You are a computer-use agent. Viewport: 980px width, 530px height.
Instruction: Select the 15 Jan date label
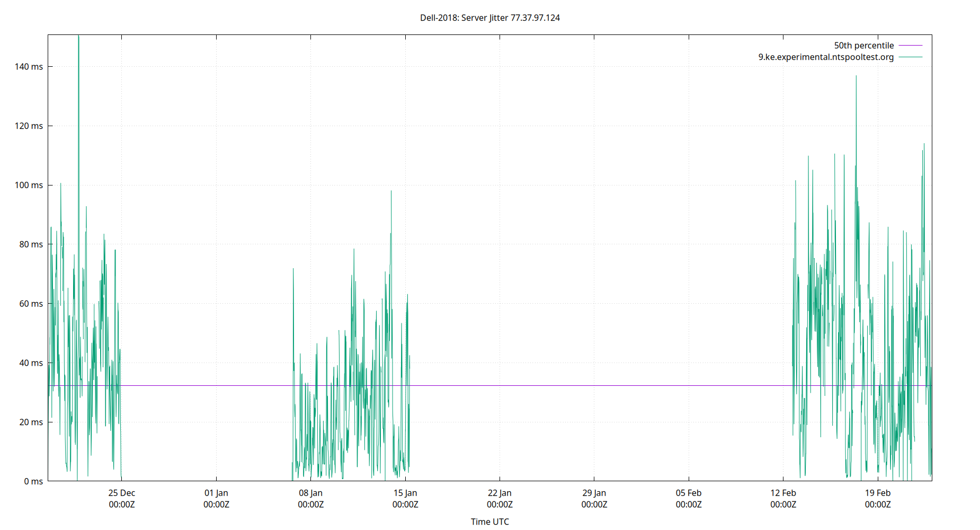coord(405,492)
